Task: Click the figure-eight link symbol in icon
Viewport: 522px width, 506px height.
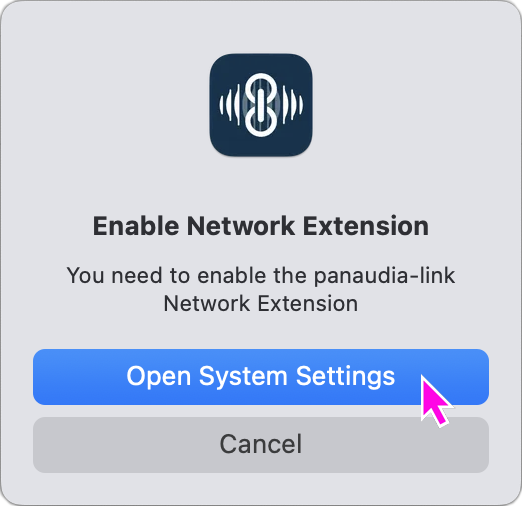Action: click(261, 105)
